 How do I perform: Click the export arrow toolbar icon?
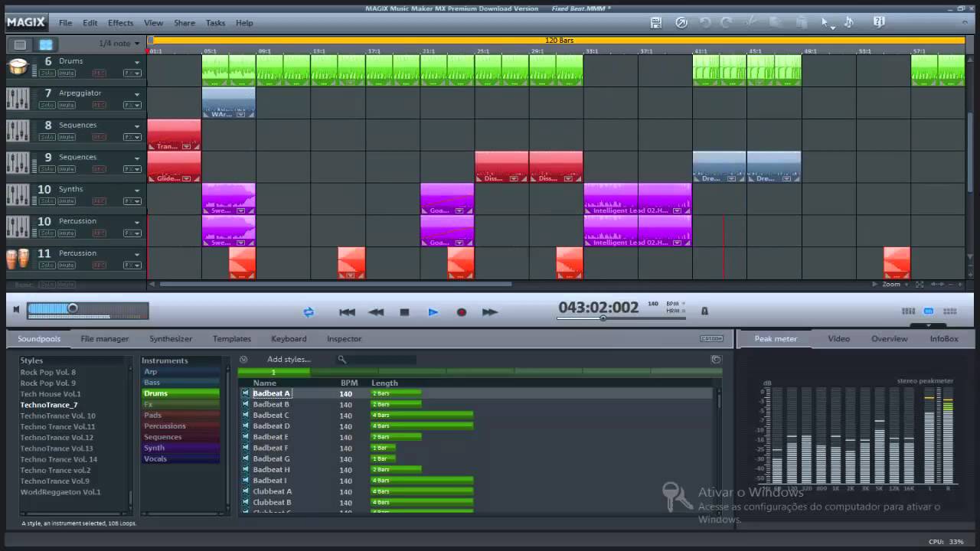coord(681,23)
